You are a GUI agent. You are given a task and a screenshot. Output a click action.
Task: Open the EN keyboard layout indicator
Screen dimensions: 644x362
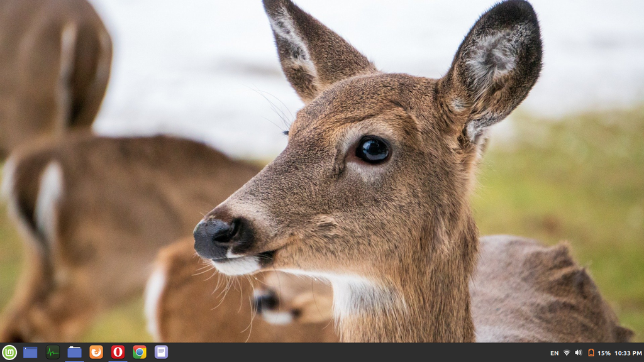555,353
